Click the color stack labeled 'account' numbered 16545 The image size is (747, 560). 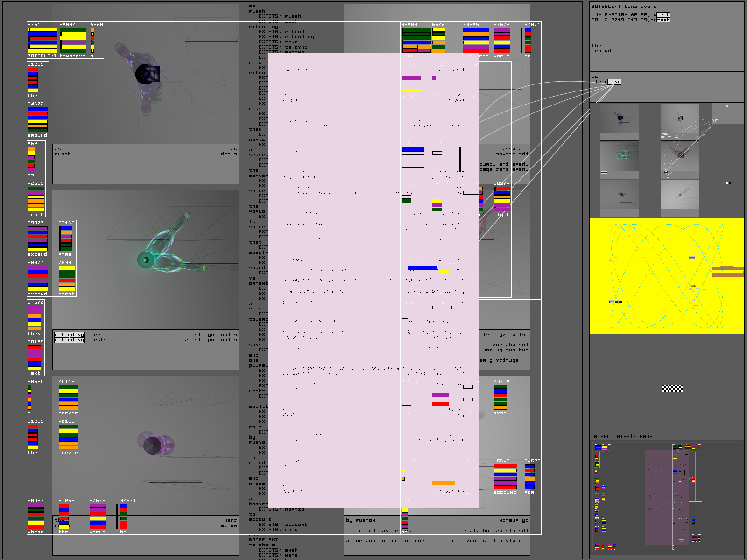tap(505, 476)
